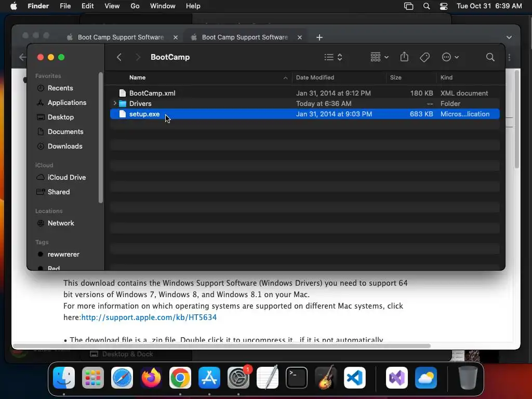Click Finder's Share toolbar icon
The image size is (532, 399).
[x=404, y=57]
